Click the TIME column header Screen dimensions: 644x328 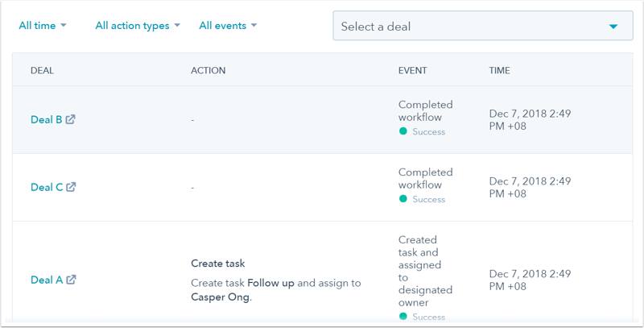pos(500,70)
